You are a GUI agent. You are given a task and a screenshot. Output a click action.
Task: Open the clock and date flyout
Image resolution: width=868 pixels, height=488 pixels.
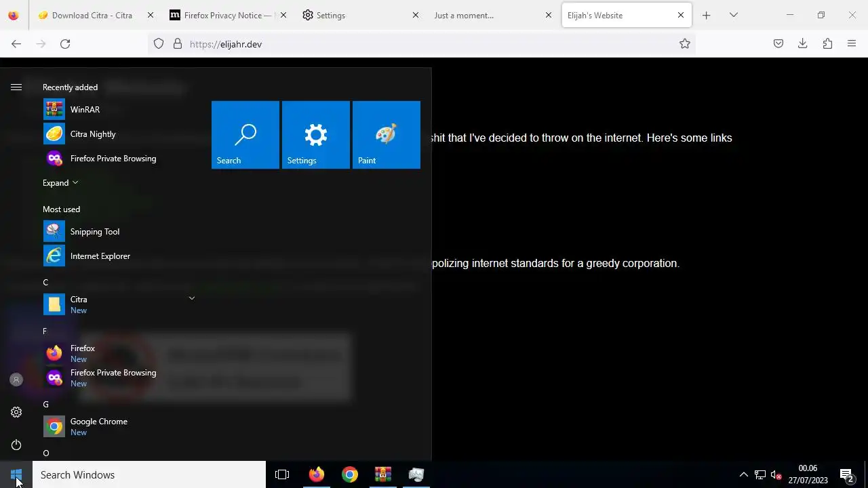click(808, 474)
